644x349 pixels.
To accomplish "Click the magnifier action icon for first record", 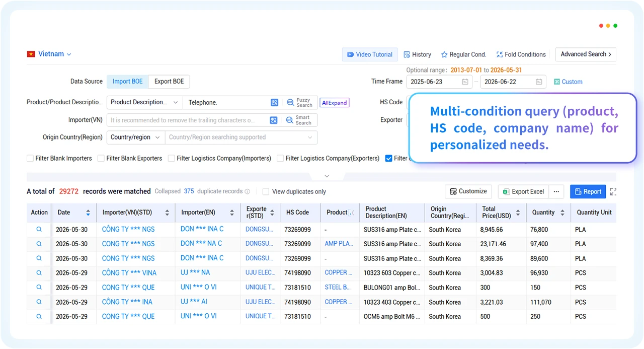I will tap(39, 229).
